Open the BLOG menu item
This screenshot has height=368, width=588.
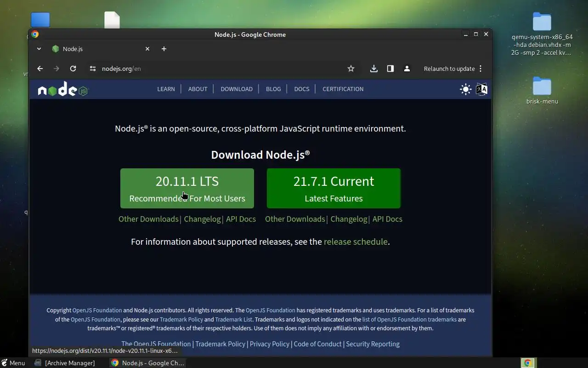273,89
